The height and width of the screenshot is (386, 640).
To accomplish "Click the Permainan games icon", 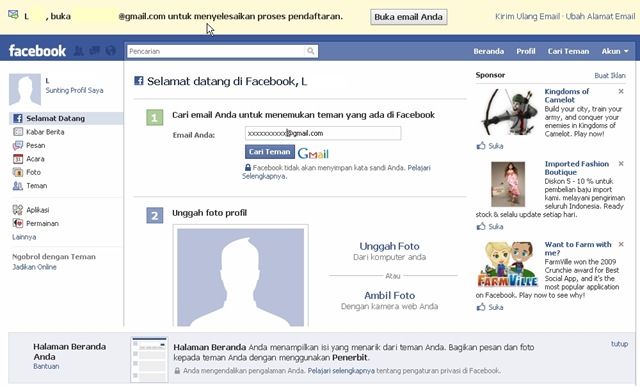I will (18, 223).
